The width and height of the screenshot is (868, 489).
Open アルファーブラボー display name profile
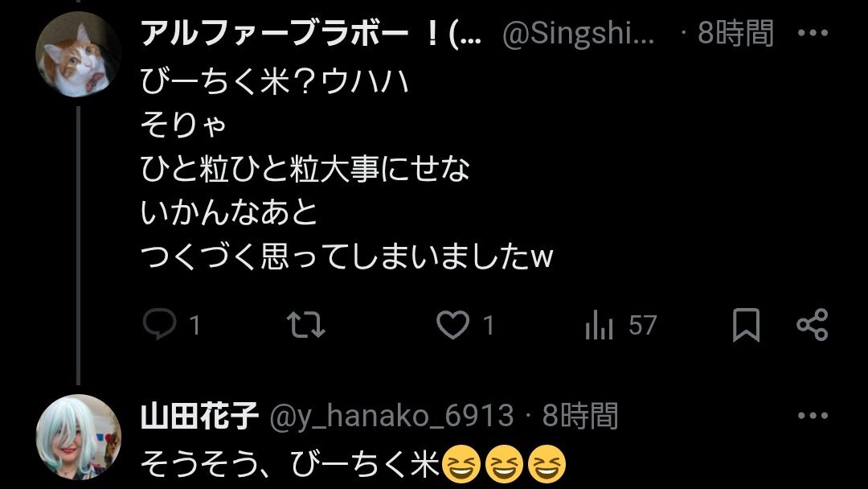(311, 33)
